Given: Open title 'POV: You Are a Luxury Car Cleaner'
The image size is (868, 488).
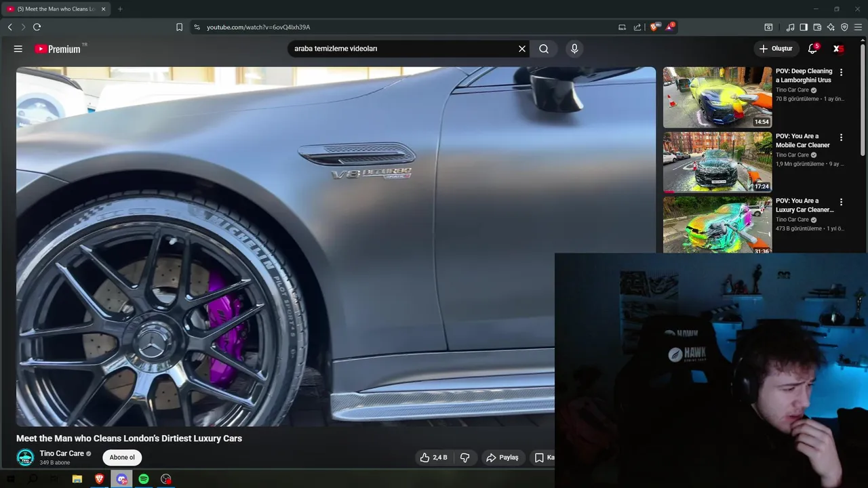Looking at the screenshot, I should pos(805,205).
